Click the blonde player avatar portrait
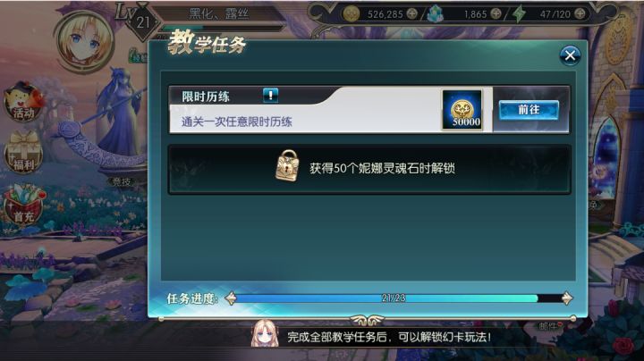This screenshot has height=361, width=644. click(84, 41)
